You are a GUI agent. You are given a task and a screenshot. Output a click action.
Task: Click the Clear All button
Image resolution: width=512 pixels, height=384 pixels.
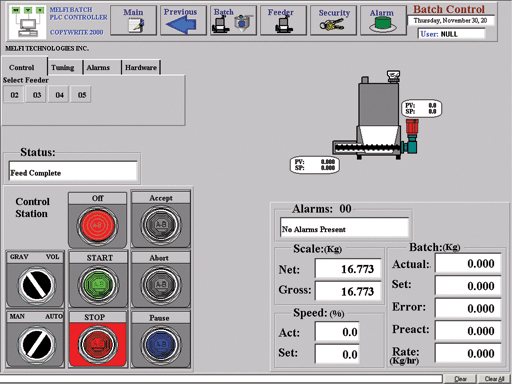pos(494,379)
